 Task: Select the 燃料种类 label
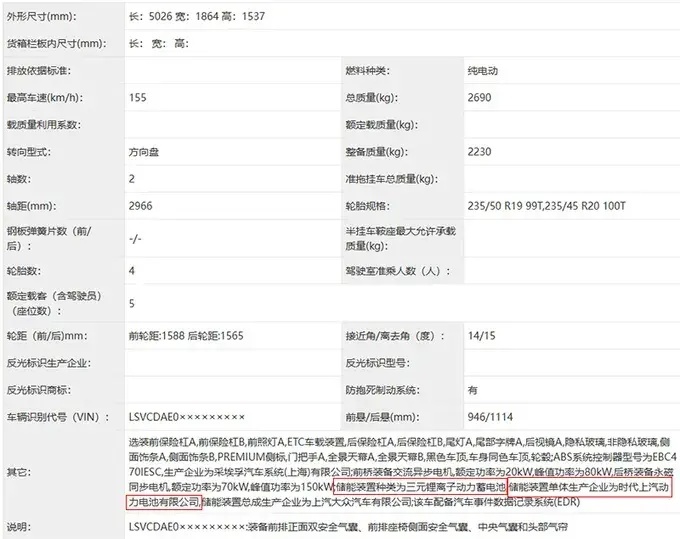(x=367, y=71)
